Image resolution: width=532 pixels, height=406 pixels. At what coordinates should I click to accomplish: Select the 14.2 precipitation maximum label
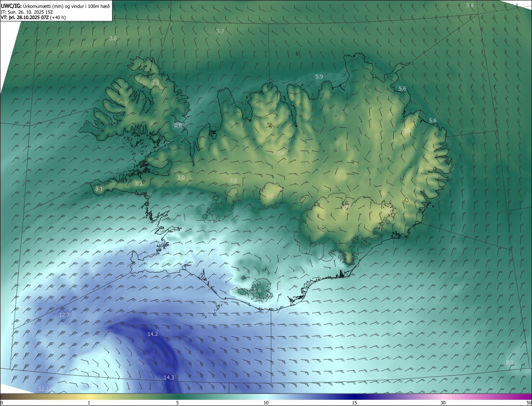pos(153,334)
